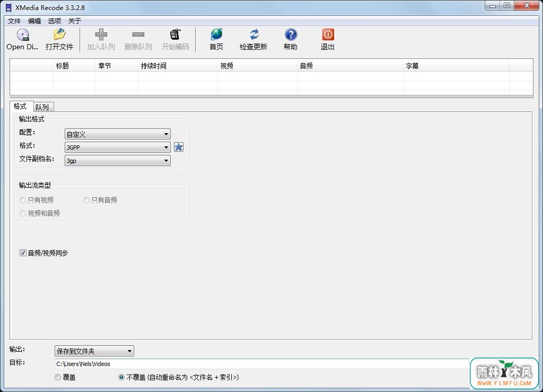Open the 编辑 menu
This screenshot has width=543, height=392.
34,21
